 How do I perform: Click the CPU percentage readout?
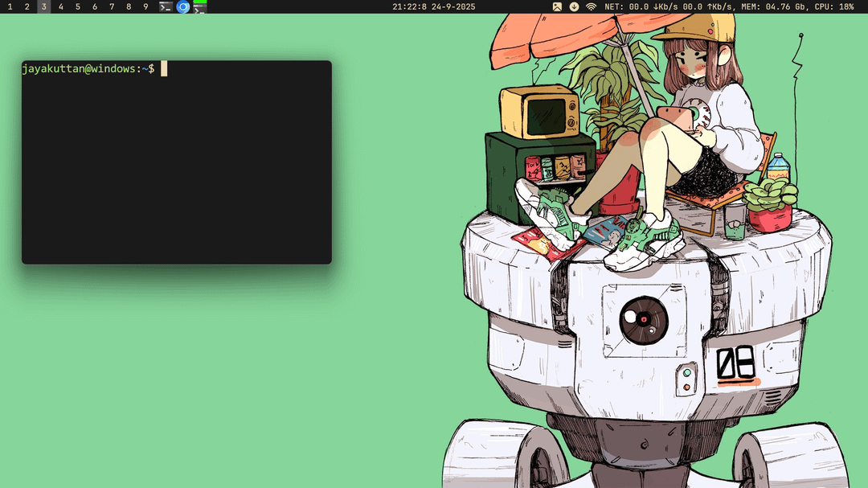click(834, 6)
